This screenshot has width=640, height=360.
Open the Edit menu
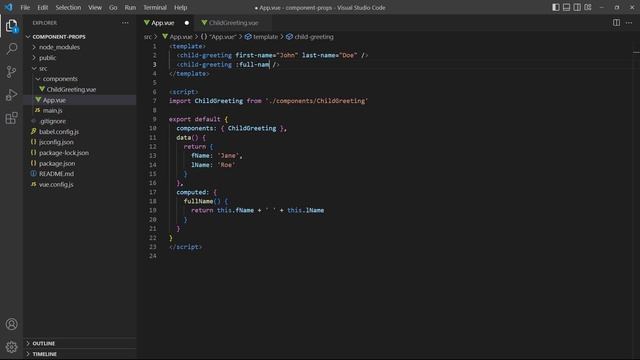click(42, 7)
